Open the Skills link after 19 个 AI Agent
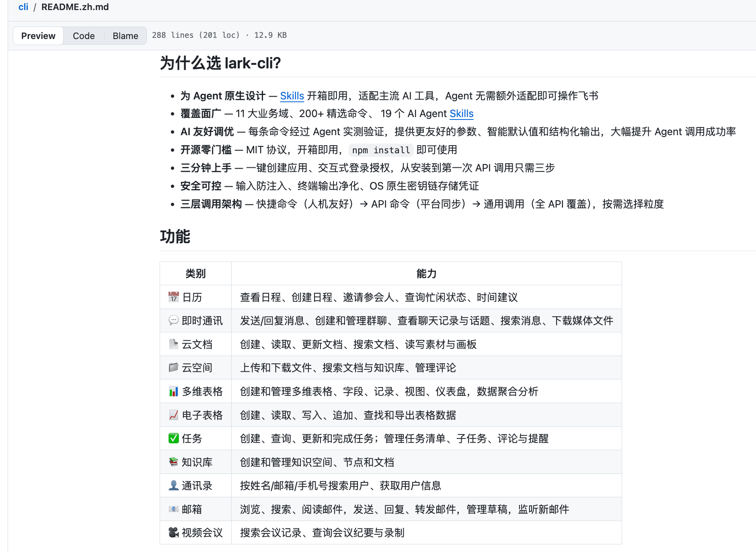 point(462,113)
